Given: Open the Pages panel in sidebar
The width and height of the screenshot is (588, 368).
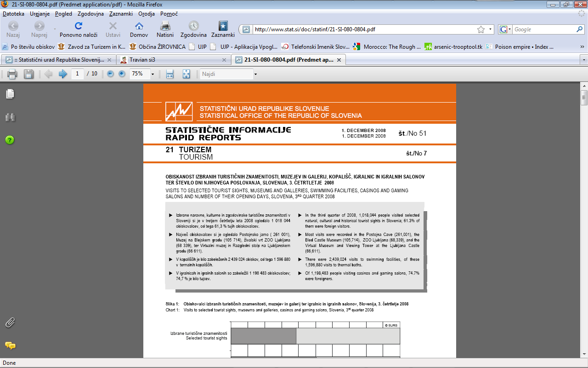Looking at the screenshot, I should click(10, 94).
